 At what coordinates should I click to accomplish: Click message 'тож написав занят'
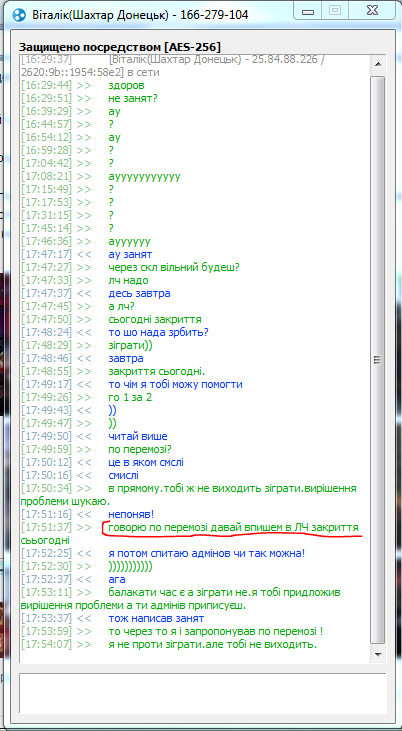tap(156, 619)
